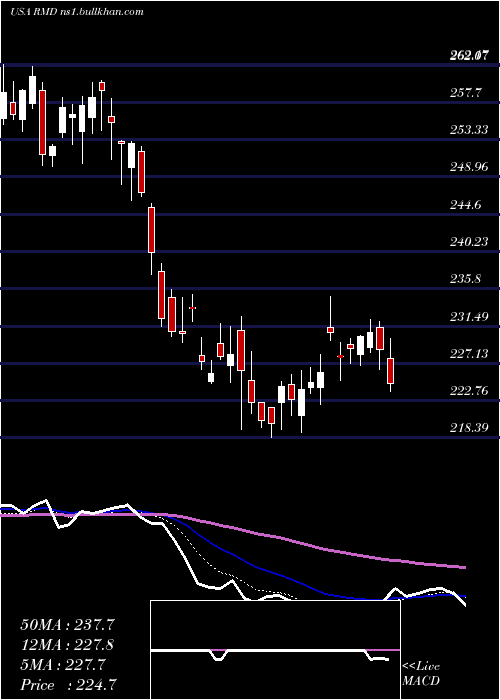Click the 222.76 price axis label

point(469,391)
